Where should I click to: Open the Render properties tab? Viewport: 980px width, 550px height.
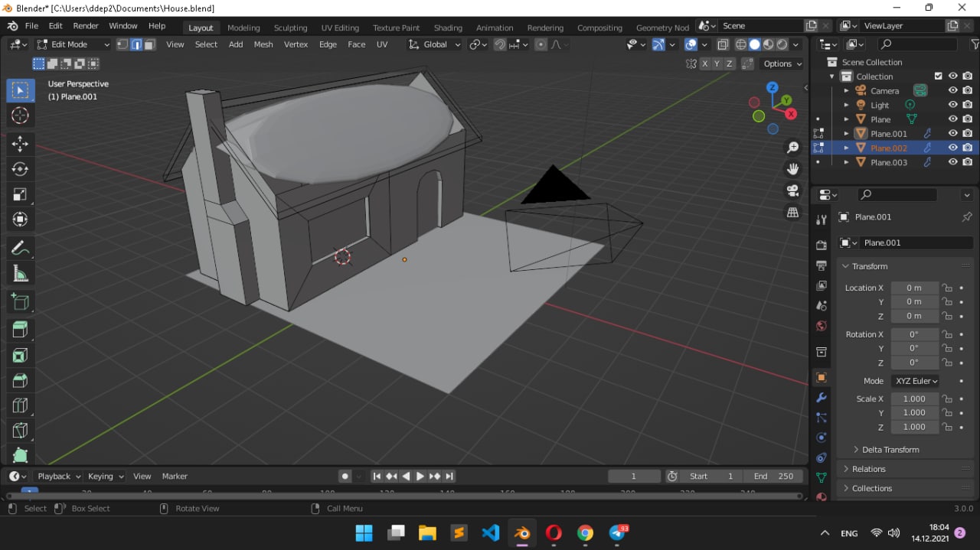[x=822, y=246]
